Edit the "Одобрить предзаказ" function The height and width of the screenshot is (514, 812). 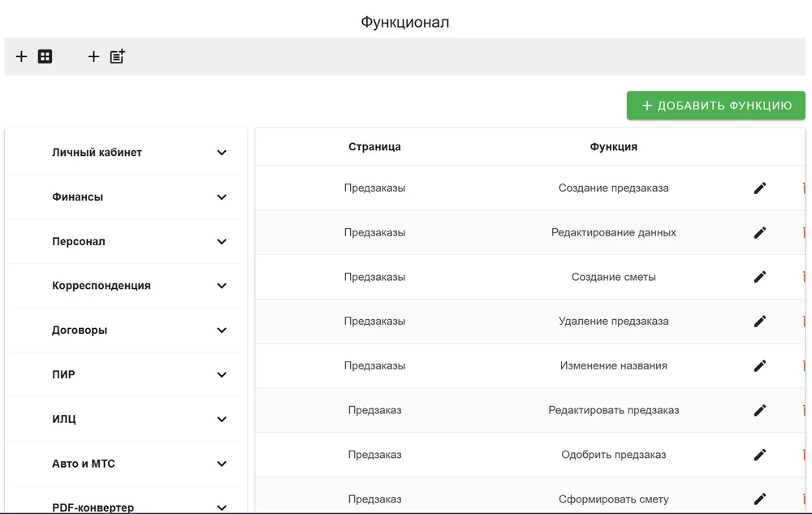tap(760, 455)
